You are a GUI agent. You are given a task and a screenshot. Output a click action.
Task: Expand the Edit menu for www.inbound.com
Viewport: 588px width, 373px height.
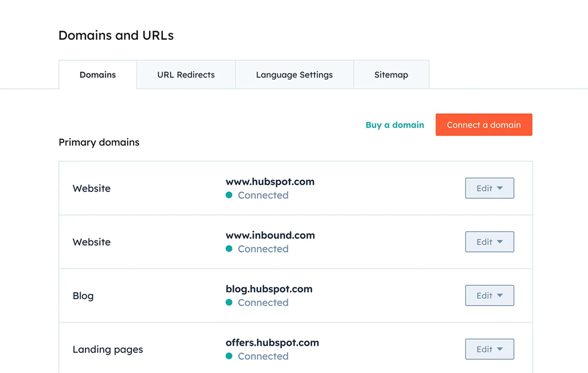[x=489, y=242]
